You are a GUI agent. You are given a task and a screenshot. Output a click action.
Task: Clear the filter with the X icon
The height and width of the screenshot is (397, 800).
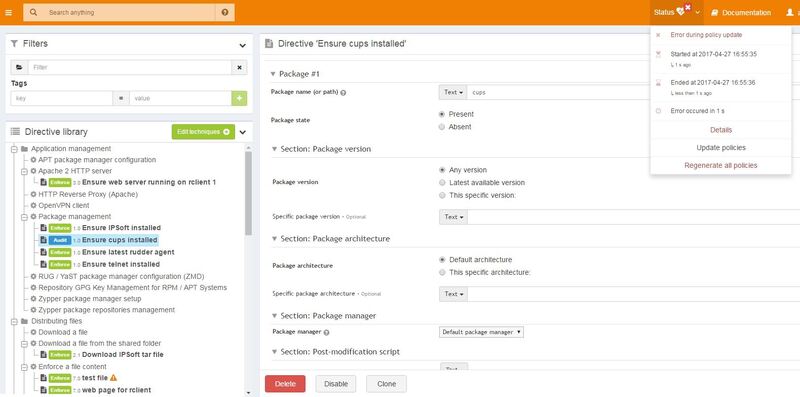239,67
